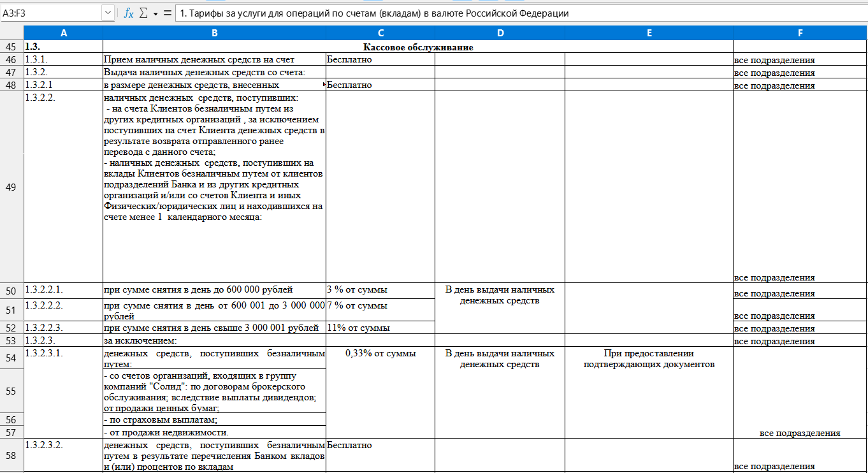
Task: Click inside the Name Box showing A3:F3
Action: 51,13
